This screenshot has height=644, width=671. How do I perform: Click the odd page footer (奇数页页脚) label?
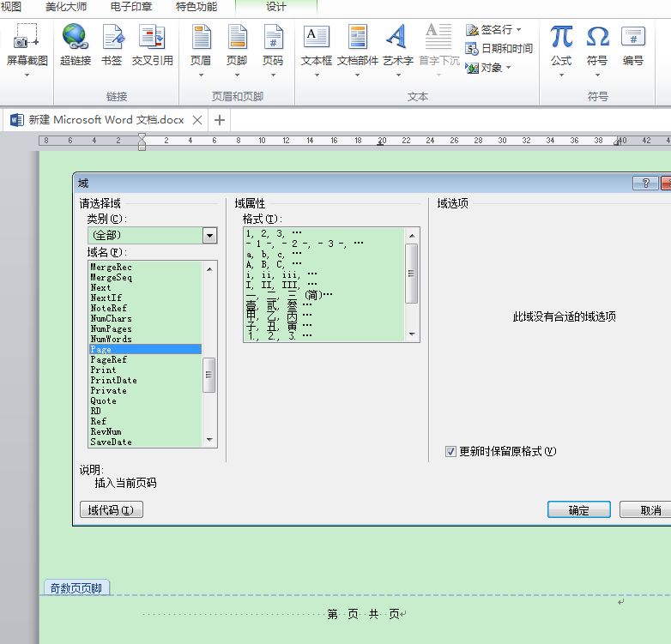[x=76, y=588]
